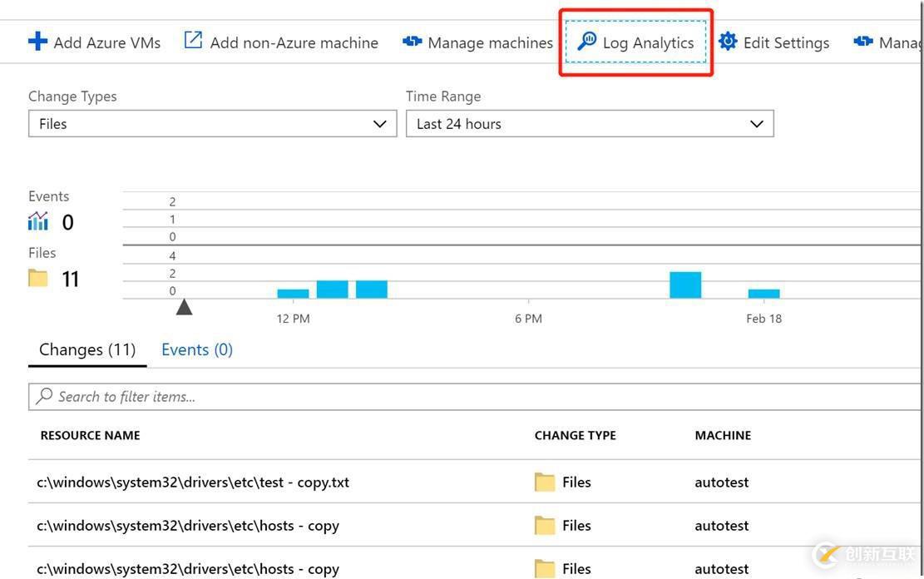Switch to the Events (0) tab
Viewport: 924px width, 579px height.
[x=196, y=349]
